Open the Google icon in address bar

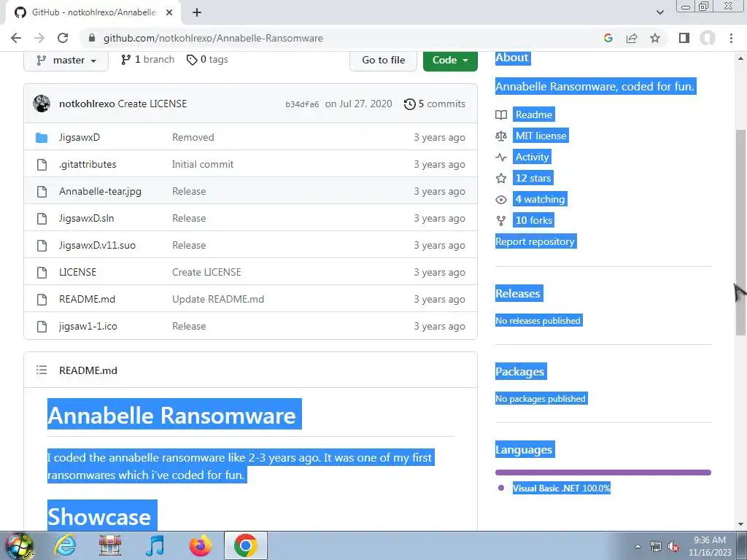(608, 38)
